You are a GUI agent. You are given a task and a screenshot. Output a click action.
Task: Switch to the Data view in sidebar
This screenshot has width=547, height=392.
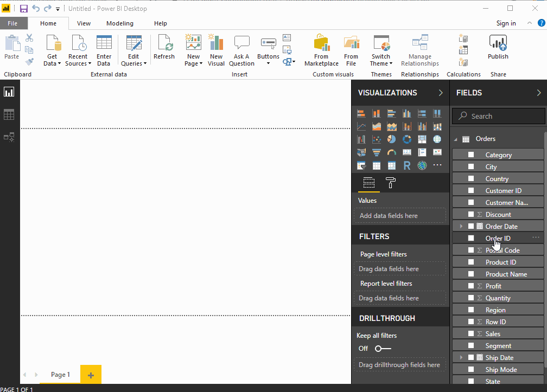pos(9,114)
